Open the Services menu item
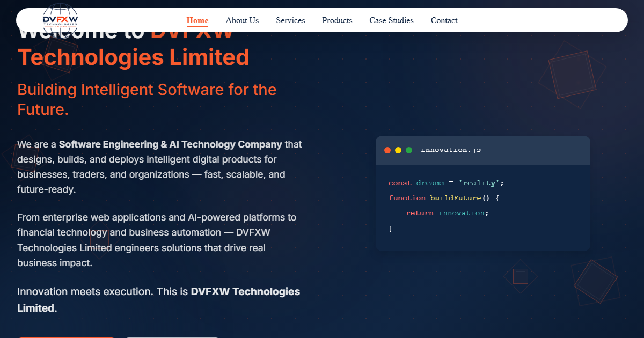 coord(290,20)
